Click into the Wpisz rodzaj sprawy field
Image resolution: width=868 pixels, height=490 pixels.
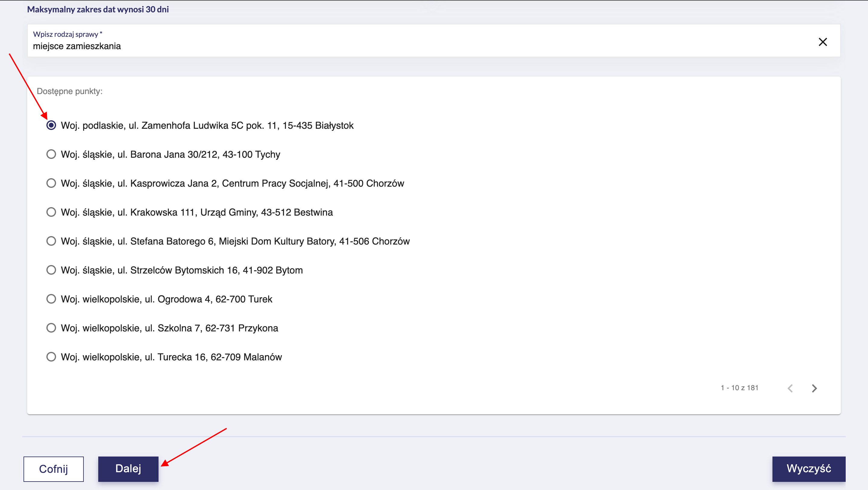pos(404,46)
